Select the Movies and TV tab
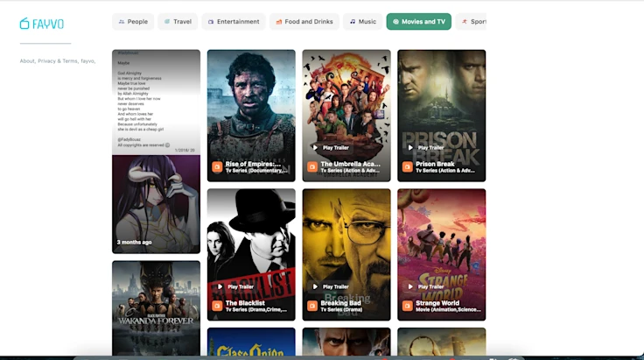Image resolution: width=644 pixels, height=360 pixels. click(419, 22)
